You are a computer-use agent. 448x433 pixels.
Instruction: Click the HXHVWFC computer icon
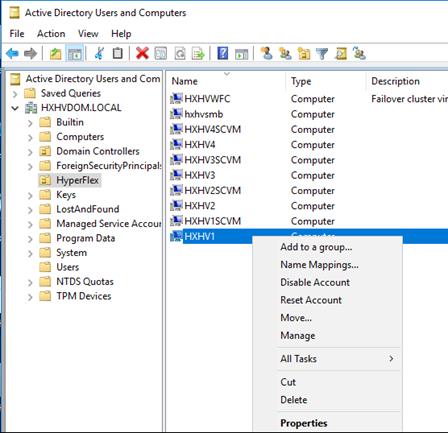click(x=176, y=99)
